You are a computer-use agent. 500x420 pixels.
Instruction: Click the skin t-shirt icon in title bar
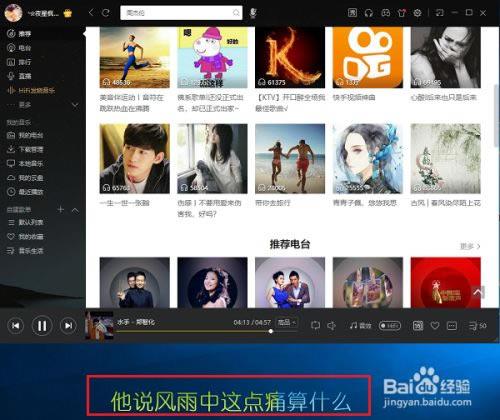402,13
